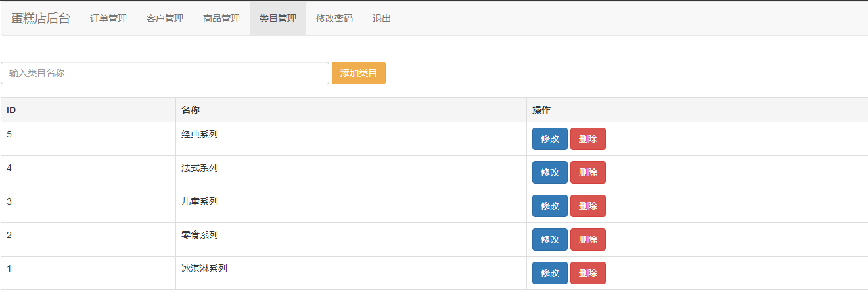Select the 名称 column header

(x=191, y=110)
